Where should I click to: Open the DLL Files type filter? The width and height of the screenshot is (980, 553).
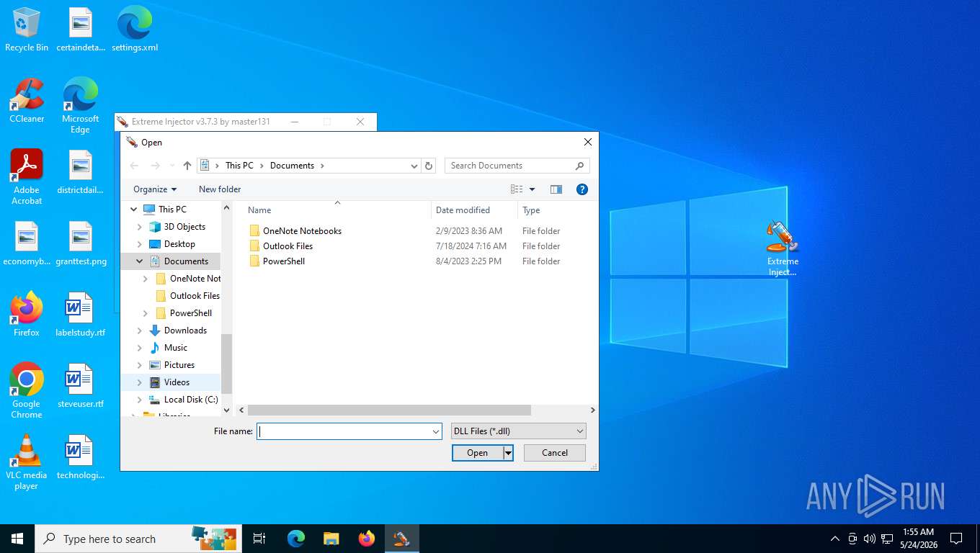(518, 431)
